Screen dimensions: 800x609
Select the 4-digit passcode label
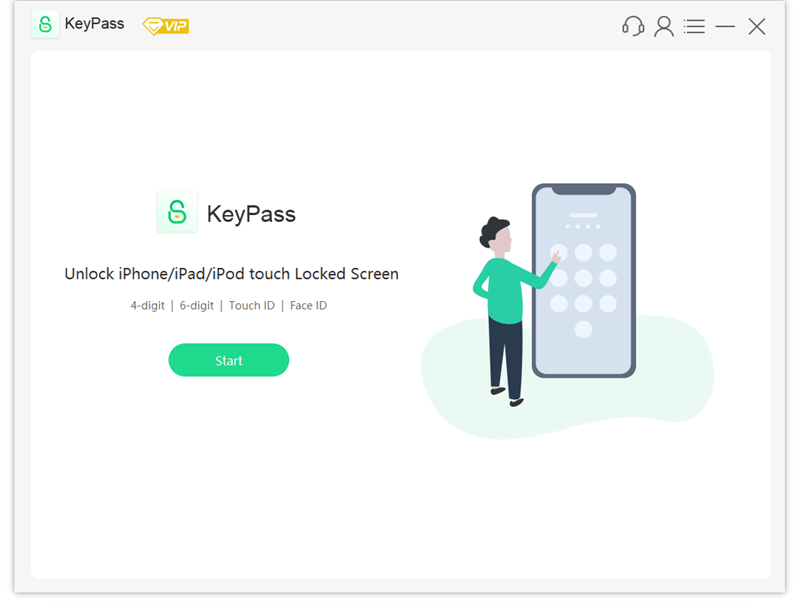click(x=147, y=306)
